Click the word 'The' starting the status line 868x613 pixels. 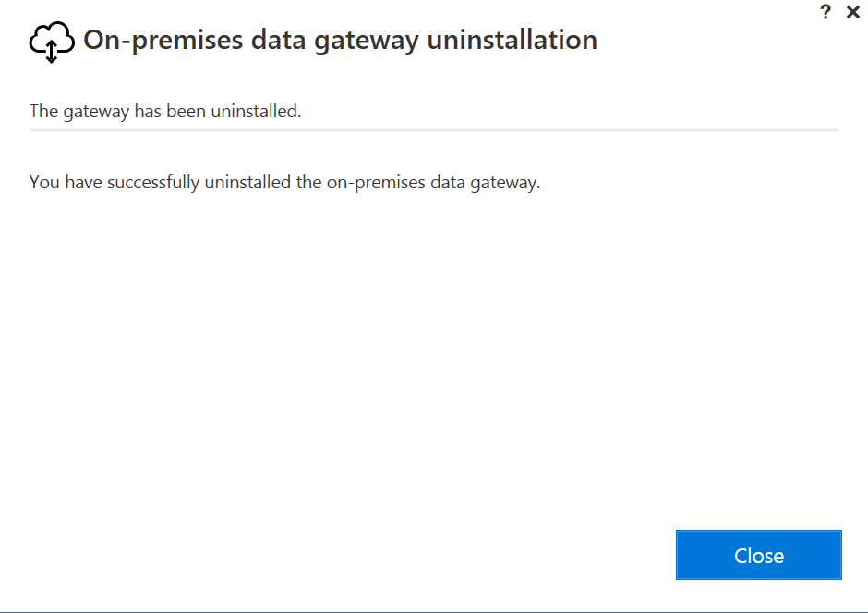pos(43,111)
